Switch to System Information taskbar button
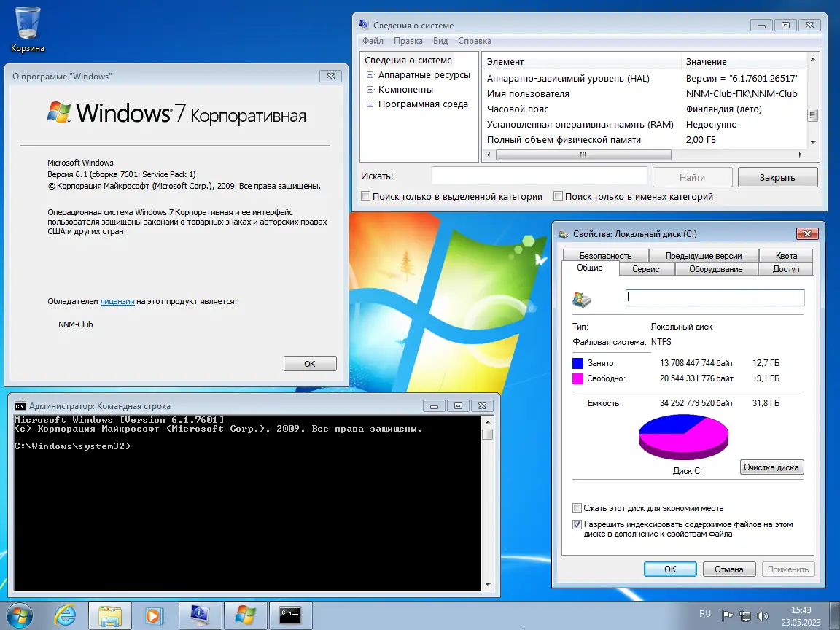Viewport: 840px width, 630px height. 200,615
